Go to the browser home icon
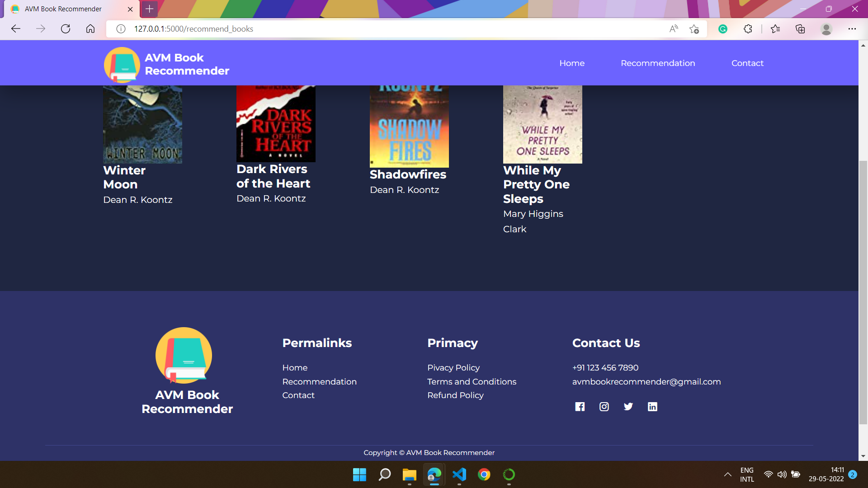The image size is (868, 488). (90, 29)
